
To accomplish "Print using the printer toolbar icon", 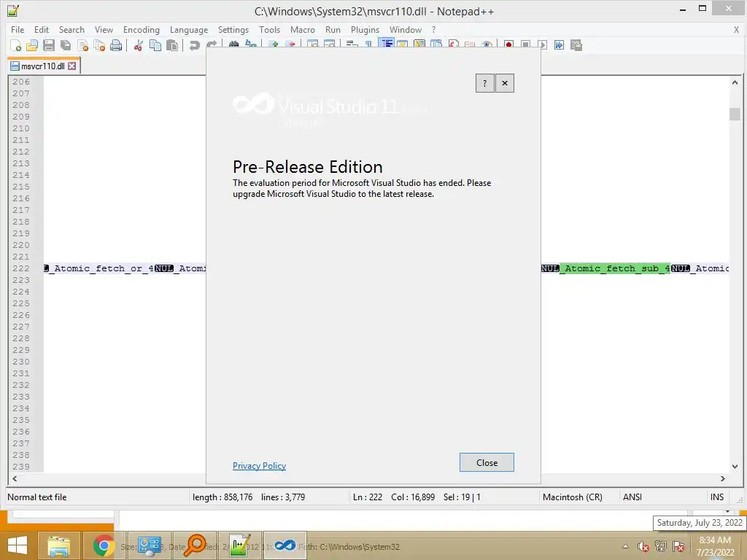I will coord(116,45).
